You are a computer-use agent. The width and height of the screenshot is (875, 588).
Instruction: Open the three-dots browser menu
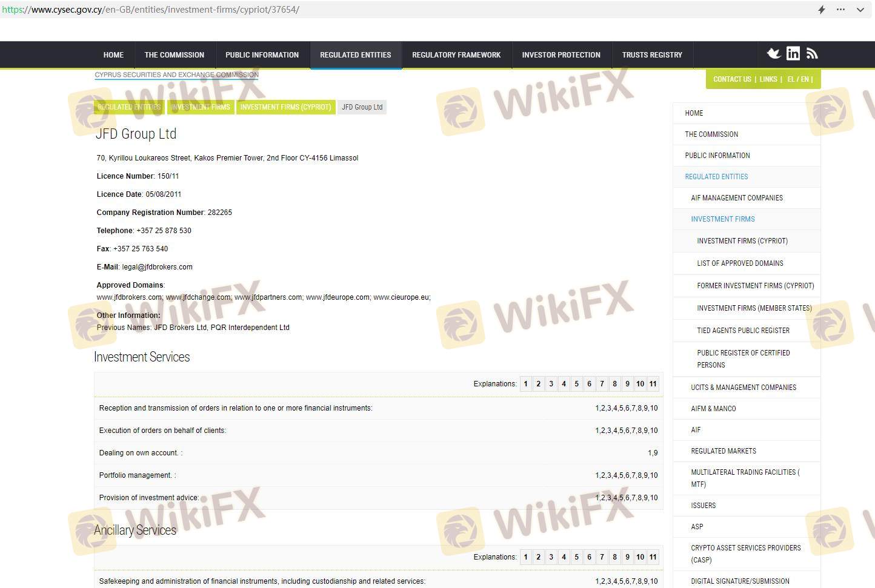click(x=840, y=10)
